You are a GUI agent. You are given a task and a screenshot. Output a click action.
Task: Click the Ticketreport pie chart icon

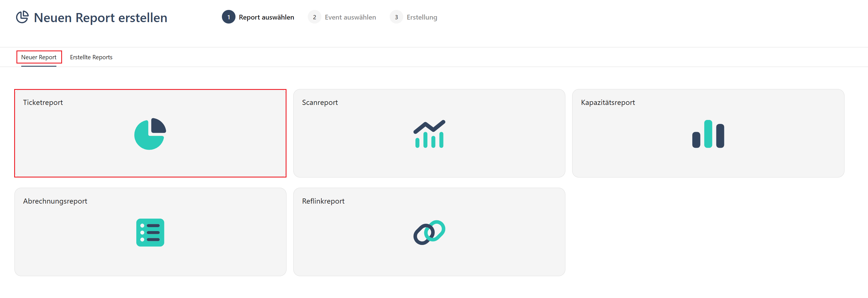coord(150,134)
